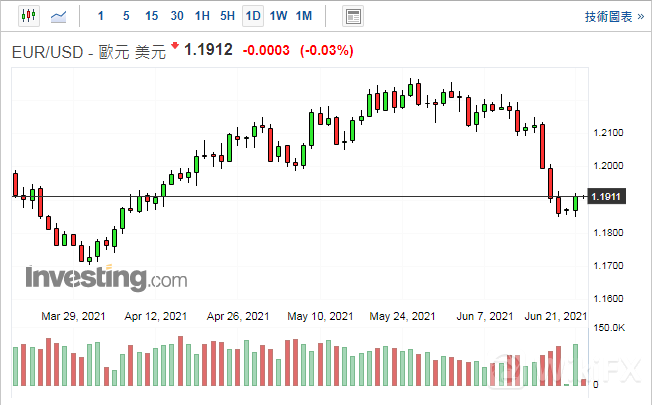
Task: Click the 1.1911 current price label
Action: pyautogui.click(x=607, y=197)
